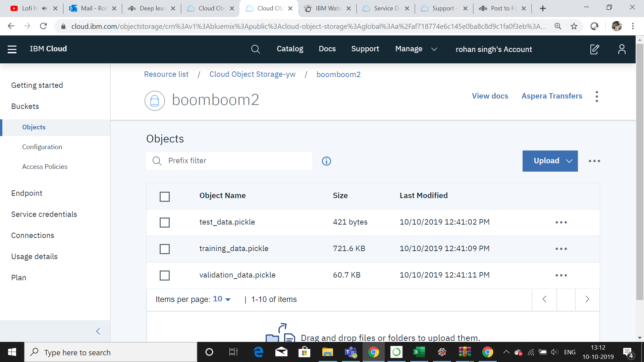This screenshot has width=644, height=362.
Task: Open Buckets in the sidebar
Action: point(25,107)
